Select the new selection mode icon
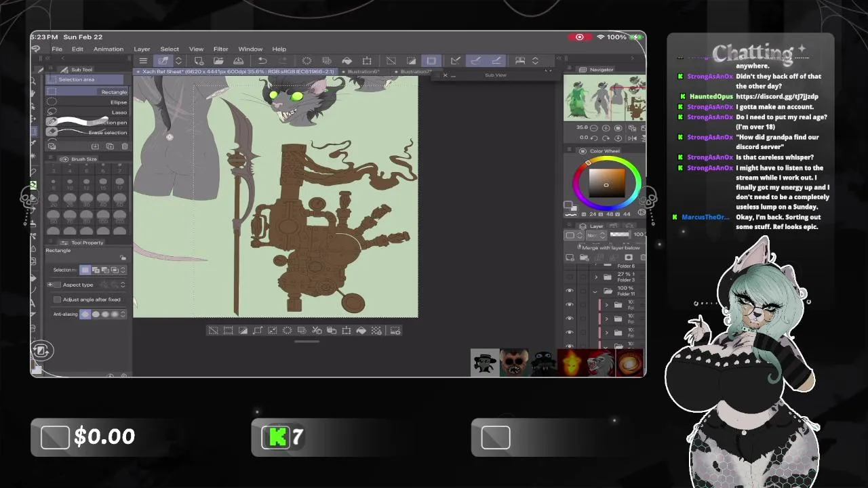Viewport: 868px width, 488px height. 85,270
